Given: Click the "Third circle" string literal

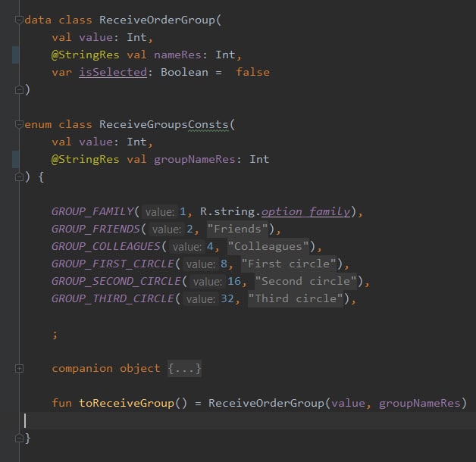Looking at the screenshot, I should coord(296,298).
